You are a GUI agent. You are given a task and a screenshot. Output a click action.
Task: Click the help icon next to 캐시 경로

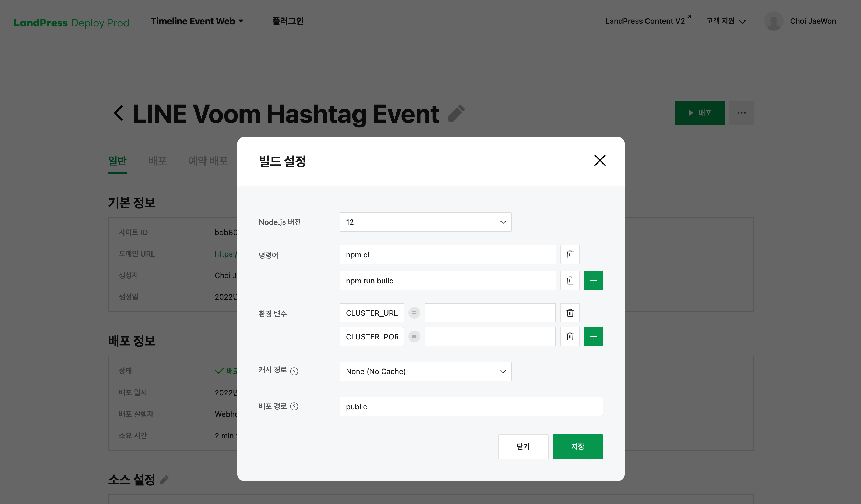294,371
